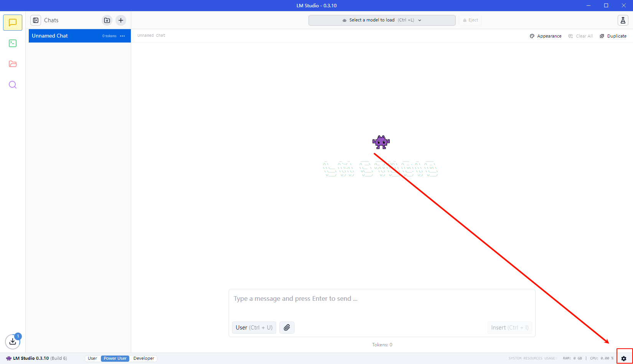Open the Discover search icon
The image size is (633, 364).
pyautogui.click(x=13, y=85)
